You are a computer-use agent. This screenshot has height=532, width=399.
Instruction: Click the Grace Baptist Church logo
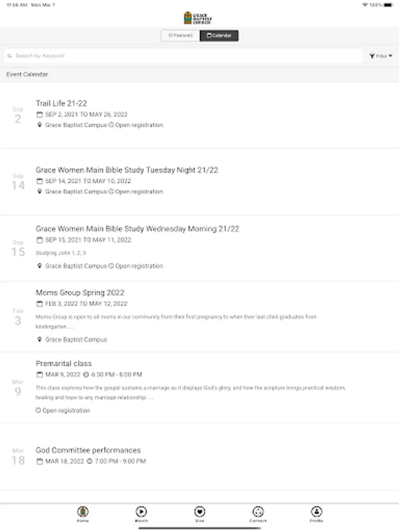point(197,18)
